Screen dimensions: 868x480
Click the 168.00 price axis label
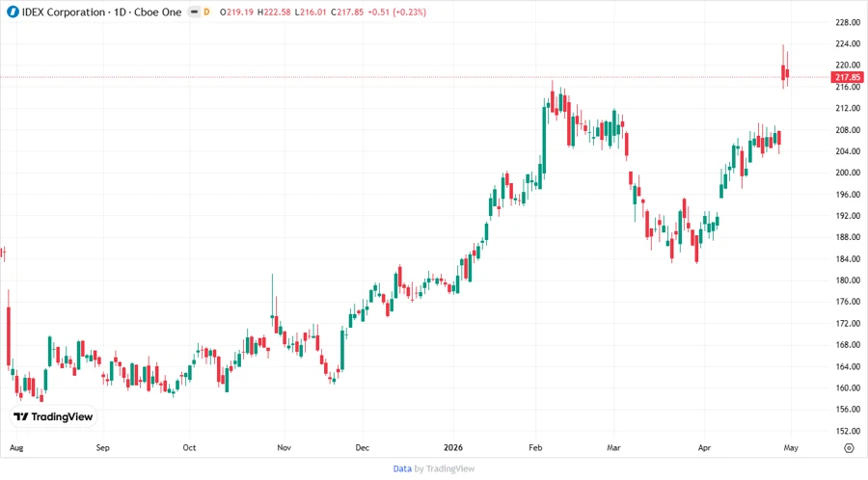pyautogui.click(x=848, y=344)
